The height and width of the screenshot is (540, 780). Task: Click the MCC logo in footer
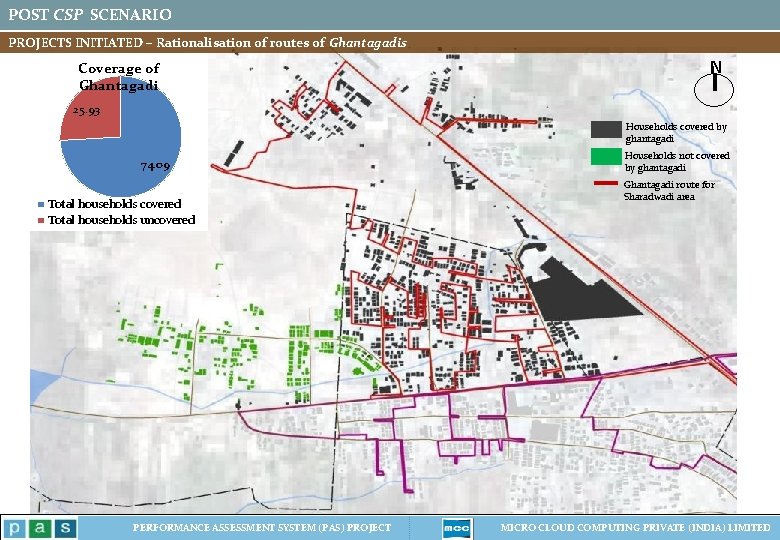coord(457,528)
